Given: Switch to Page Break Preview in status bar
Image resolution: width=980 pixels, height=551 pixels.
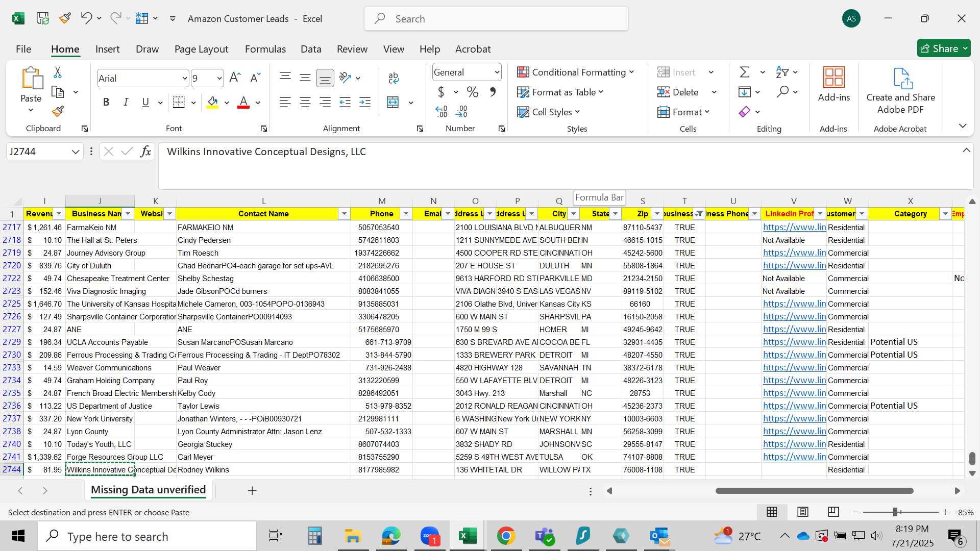Looking at the screenshot, I should tap(834, 512).
